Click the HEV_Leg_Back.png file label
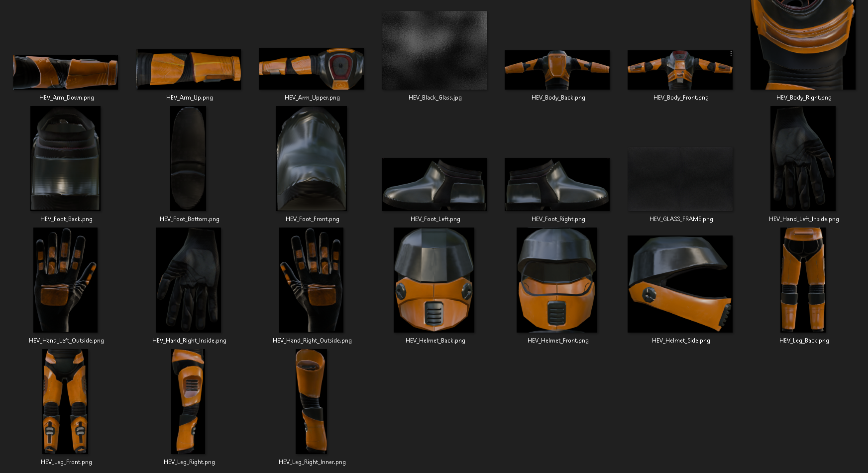Image resolution: width=868 pixels, height=473 pixels. coord(804,341)
